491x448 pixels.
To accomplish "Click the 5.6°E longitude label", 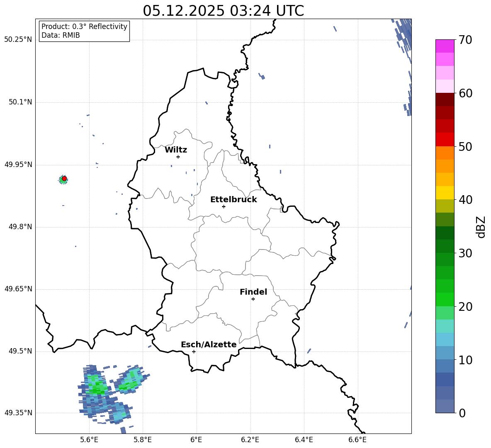I will 89,440.
